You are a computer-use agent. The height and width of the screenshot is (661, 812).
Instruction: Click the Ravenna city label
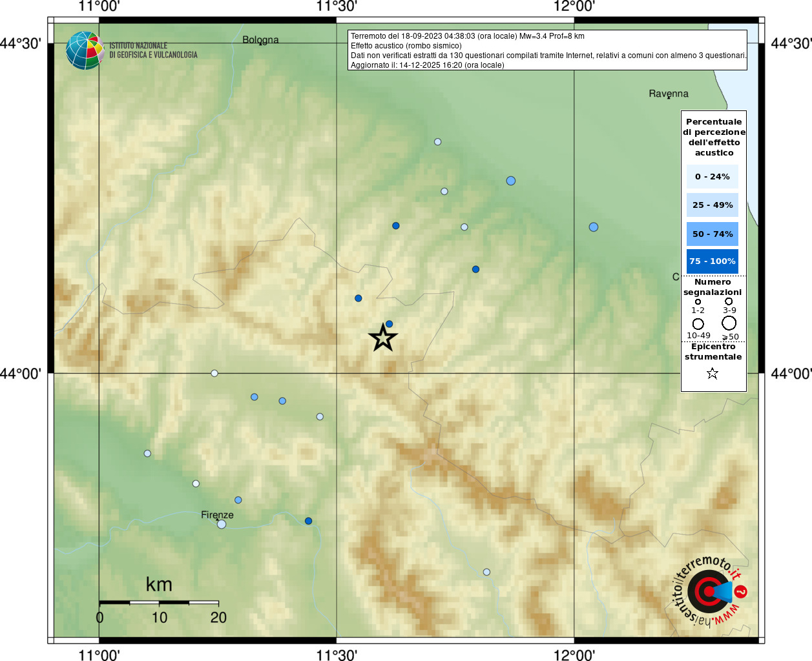(x=669, y=94)
